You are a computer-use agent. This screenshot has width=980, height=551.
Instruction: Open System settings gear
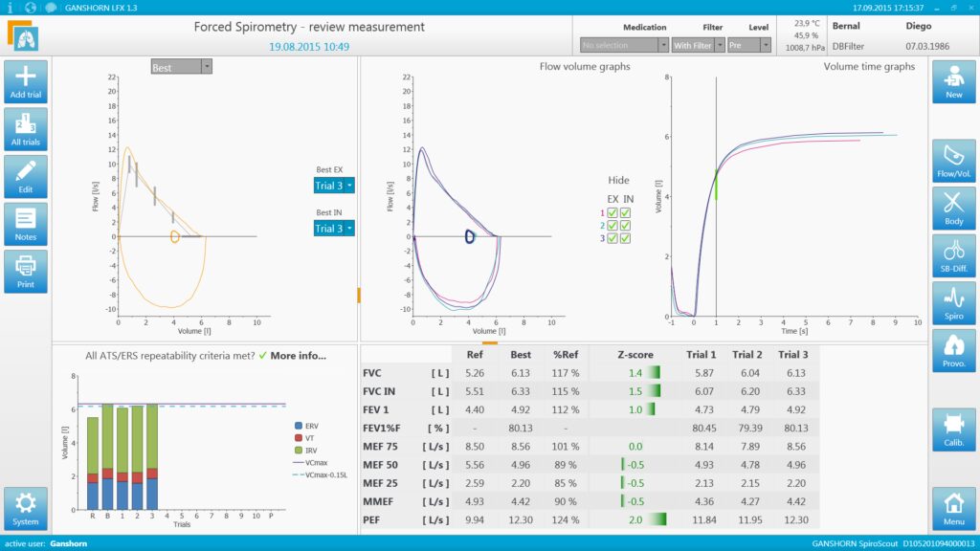(26, 509)
